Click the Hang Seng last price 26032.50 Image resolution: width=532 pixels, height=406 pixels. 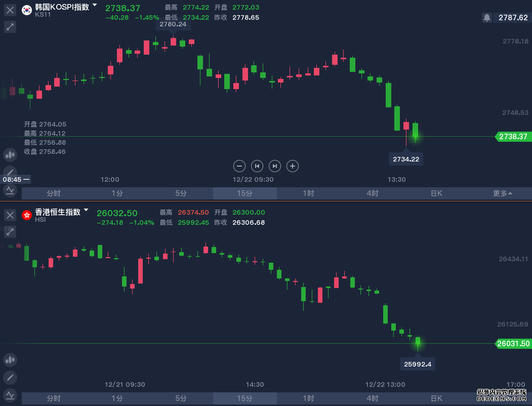point(117,213)
